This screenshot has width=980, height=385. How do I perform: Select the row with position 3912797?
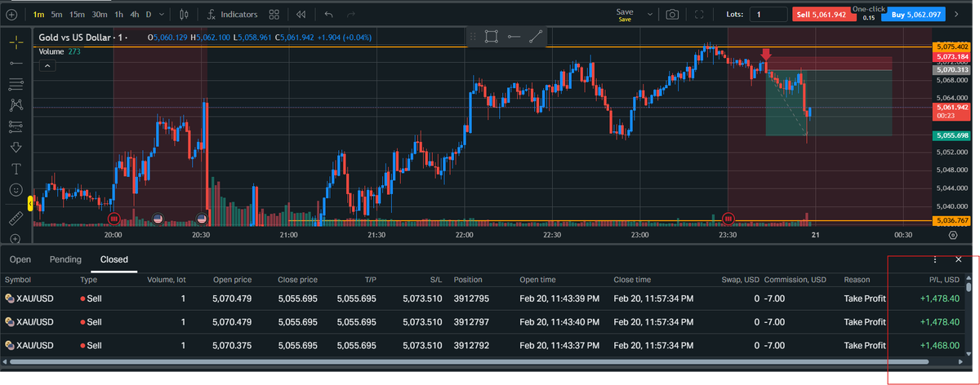pos(482,321)
